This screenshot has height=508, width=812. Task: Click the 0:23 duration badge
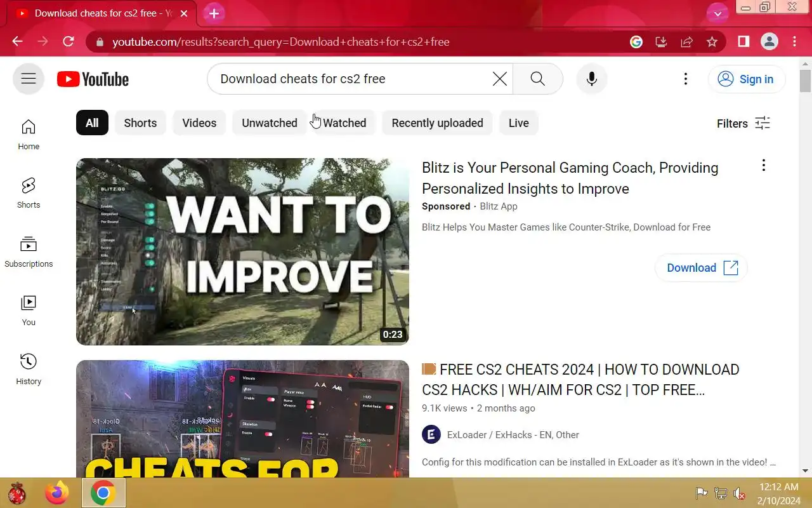[393, 334]
